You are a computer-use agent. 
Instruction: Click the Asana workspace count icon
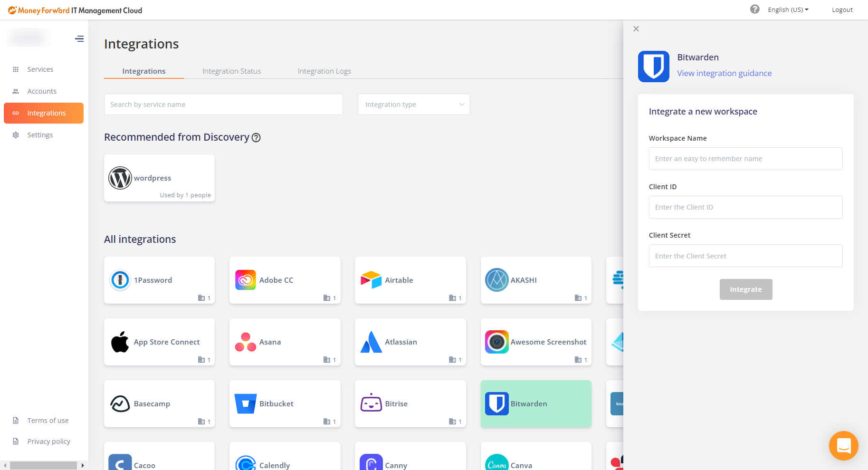(327, 360)
